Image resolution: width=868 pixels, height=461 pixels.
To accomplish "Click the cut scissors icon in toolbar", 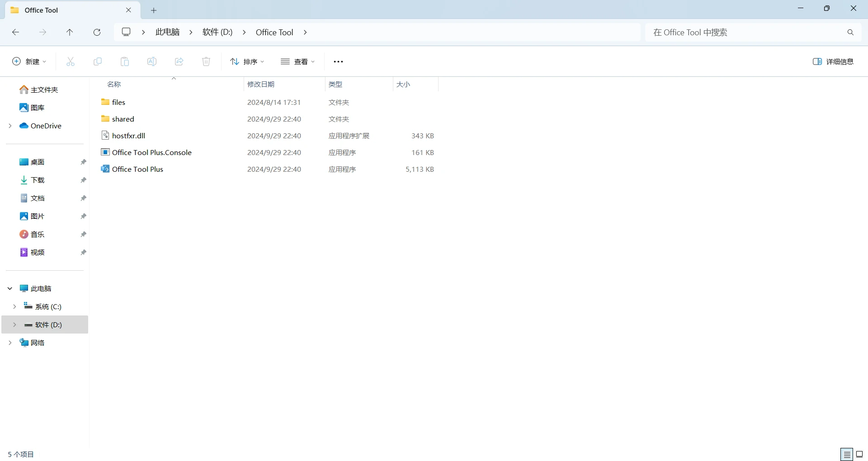I will [70, 61].
